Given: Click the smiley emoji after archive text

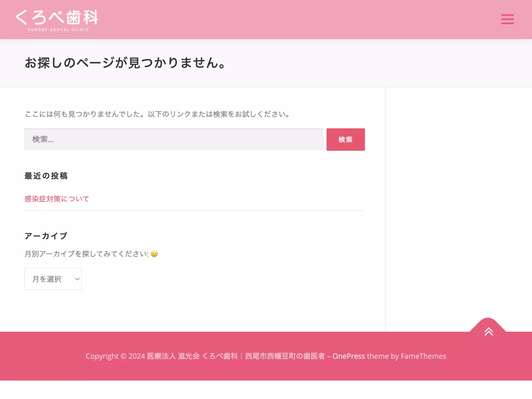Looking at the screenshot, I should [x=154, y=254].
